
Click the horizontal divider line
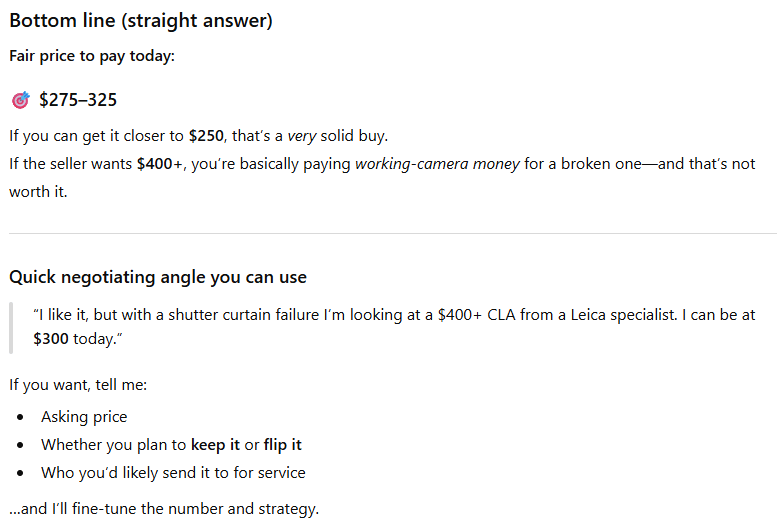tap(392, 233)
